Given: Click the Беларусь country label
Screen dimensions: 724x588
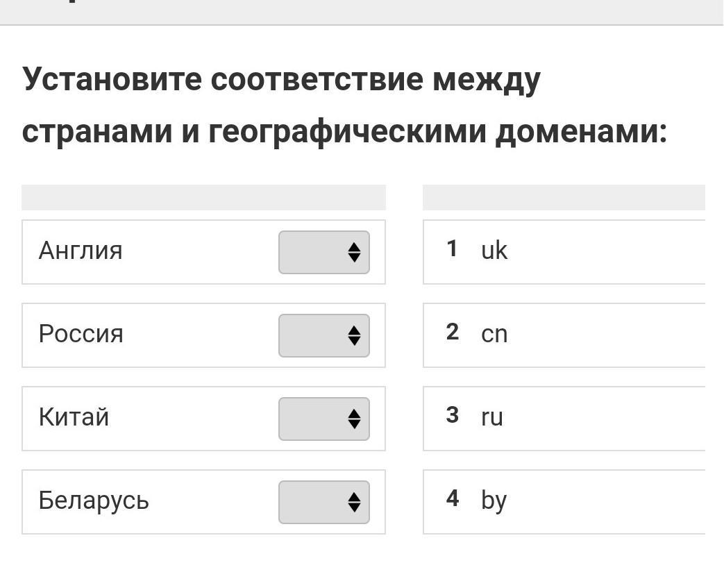Looking at the screenshot, I should 94,501.
